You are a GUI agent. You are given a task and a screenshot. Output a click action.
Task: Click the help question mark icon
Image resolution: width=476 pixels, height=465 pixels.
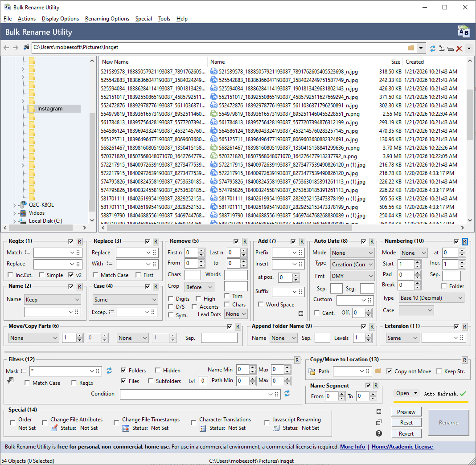[x=379, y=433]
